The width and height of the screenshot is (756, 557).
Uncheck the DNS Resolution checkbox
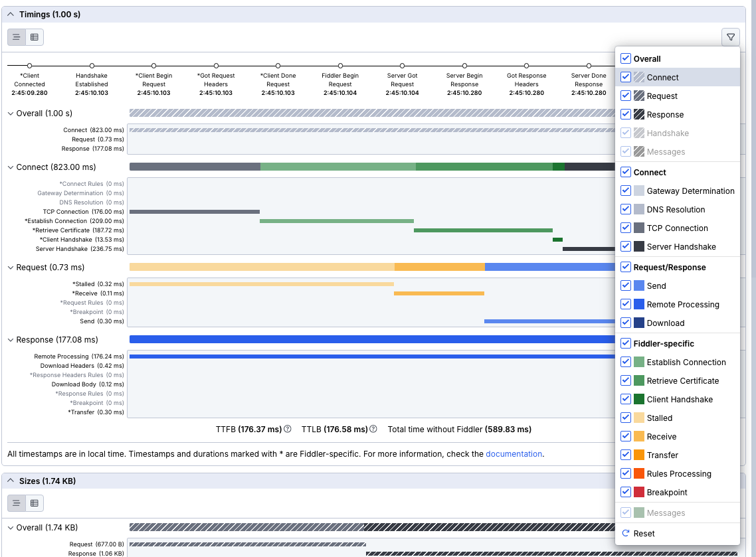(x=625, y=209)
